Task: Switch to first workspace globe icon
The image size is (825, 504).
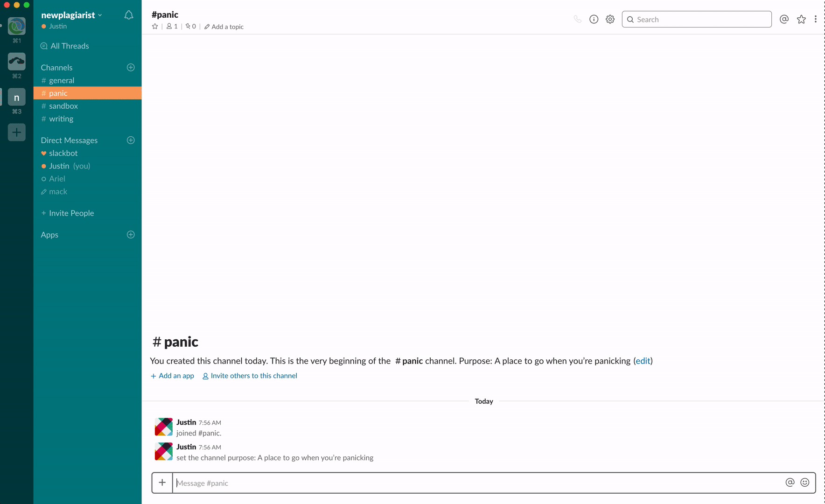Action: 17,26
